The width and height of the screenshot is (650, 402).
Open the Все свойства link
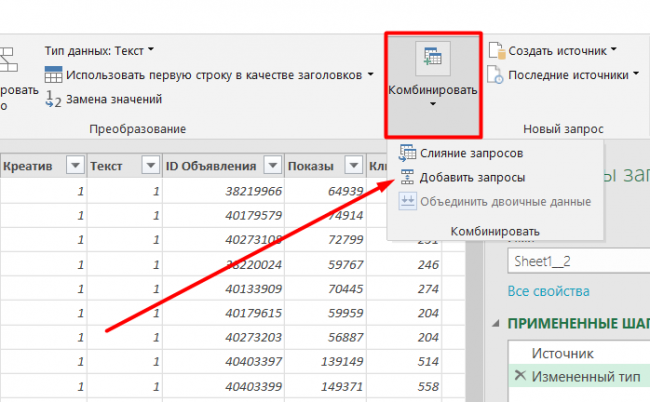tap(546, 291)
